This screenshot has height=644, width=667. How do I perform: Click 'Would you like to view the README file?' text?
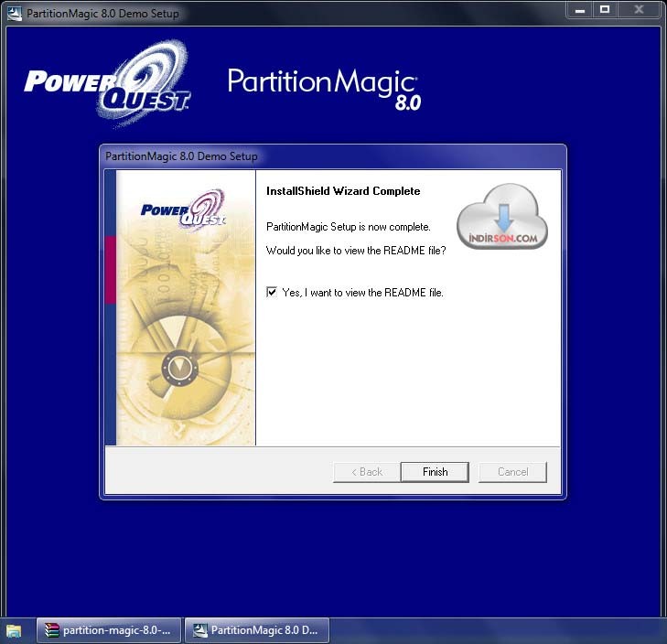356,251
